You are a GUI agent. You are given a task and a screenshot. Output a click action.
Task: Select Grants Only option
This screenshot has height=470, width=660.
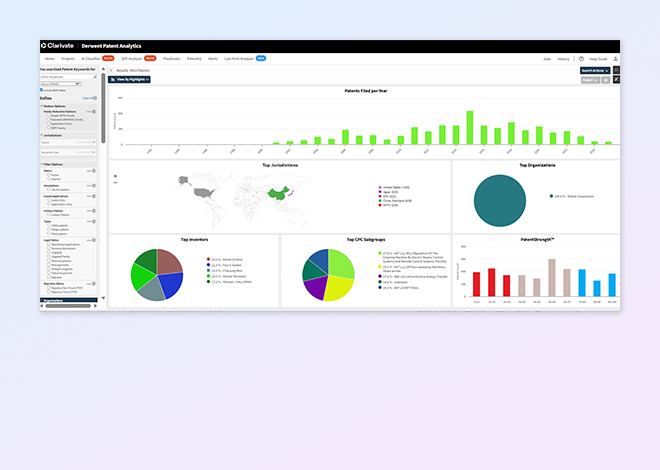click(x=48, y=200)
